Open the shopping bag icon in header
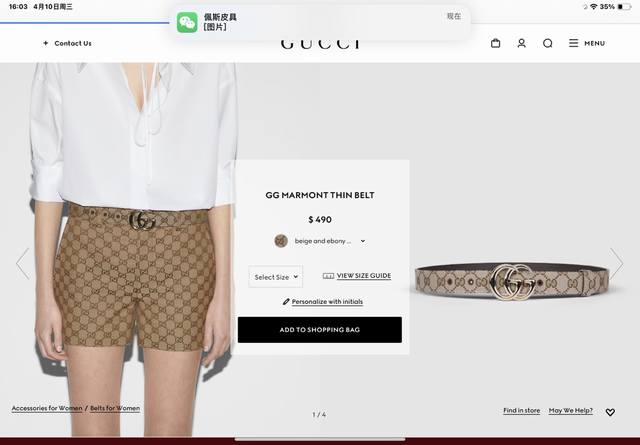The height and width of the screenshot is (445, 640). (x=496, y=43)
